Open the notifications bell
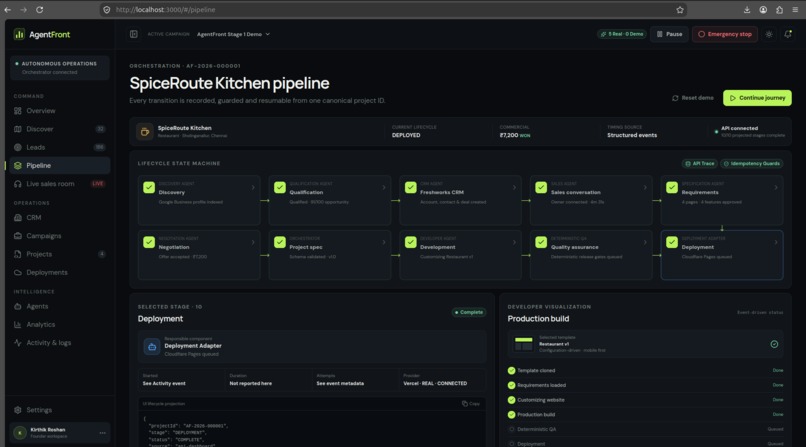The image size is (806, 447). (787, 34)
